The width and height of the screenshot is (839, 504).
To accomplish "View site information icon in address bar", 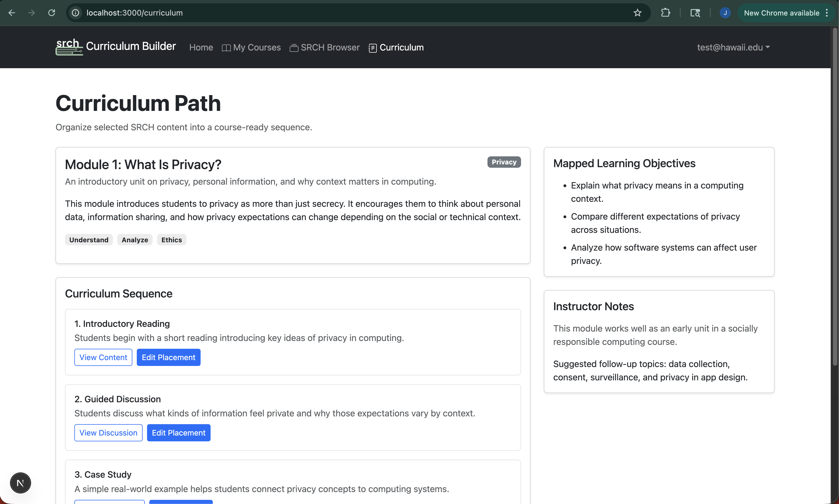I will pos(75,13).
